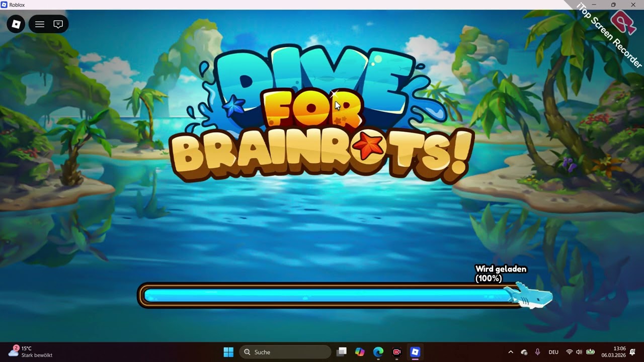
Task: Open the Windows Start menu
Action: (x=228, y=352)
